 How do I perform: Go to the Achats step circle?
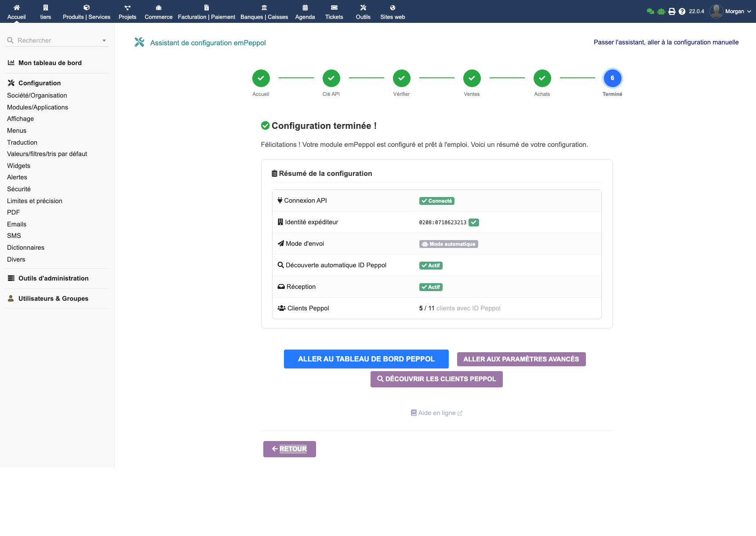[x=542, y=78]
